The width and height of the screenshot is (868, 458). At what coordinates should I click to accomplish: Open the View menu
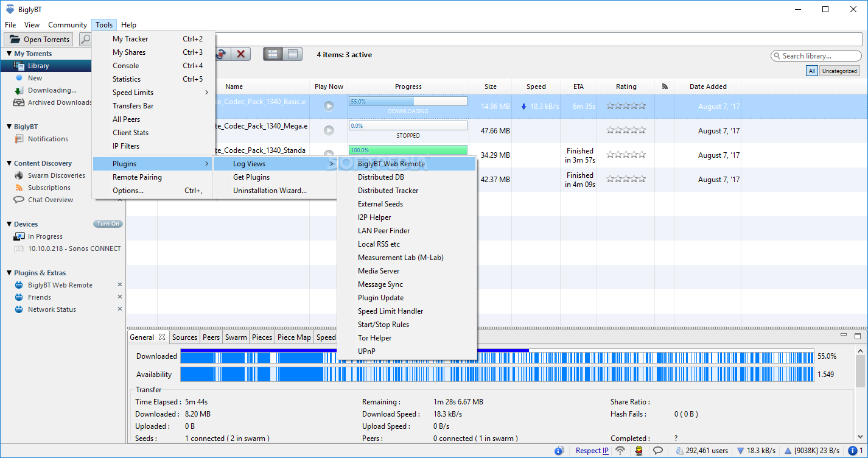click(x=32, y=25)
